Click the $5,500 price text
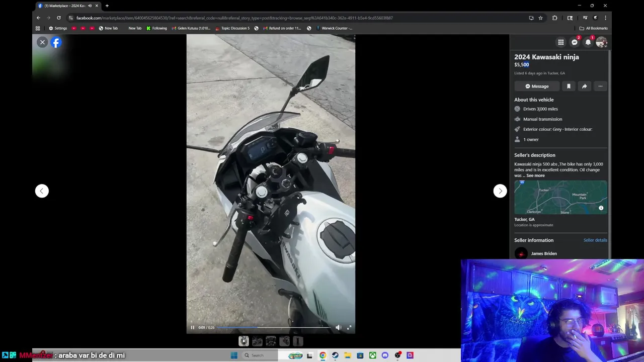This screenshot has height=362, width=644. pos(521,64)
